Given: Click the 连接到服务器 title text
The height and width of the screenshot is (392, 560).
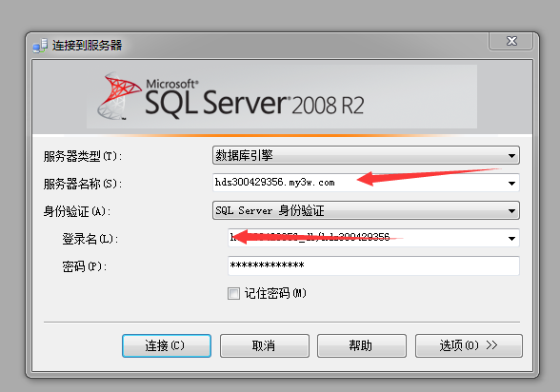Looking at the screenshot, I should (x=88, y=46).
